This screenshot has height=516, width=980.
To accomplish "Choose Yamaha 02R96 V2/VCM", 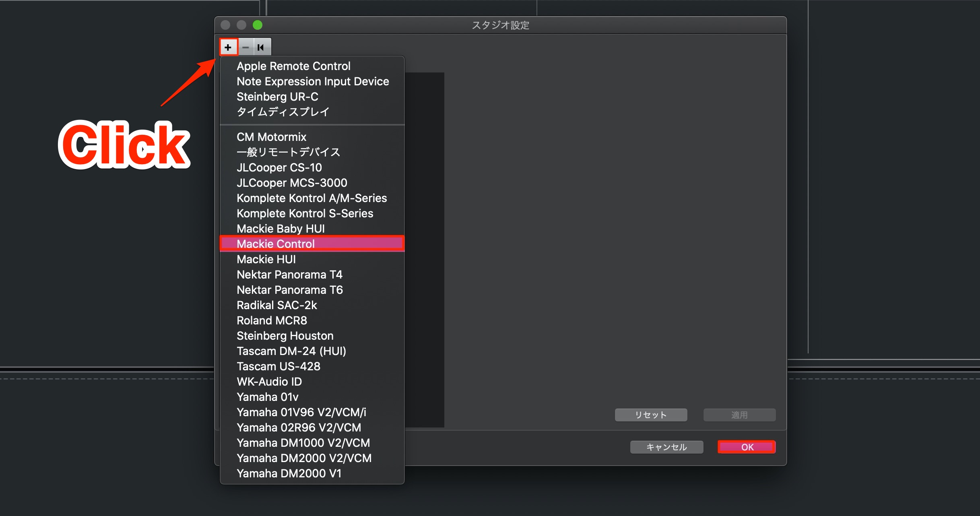I will [x=312, y=427].
